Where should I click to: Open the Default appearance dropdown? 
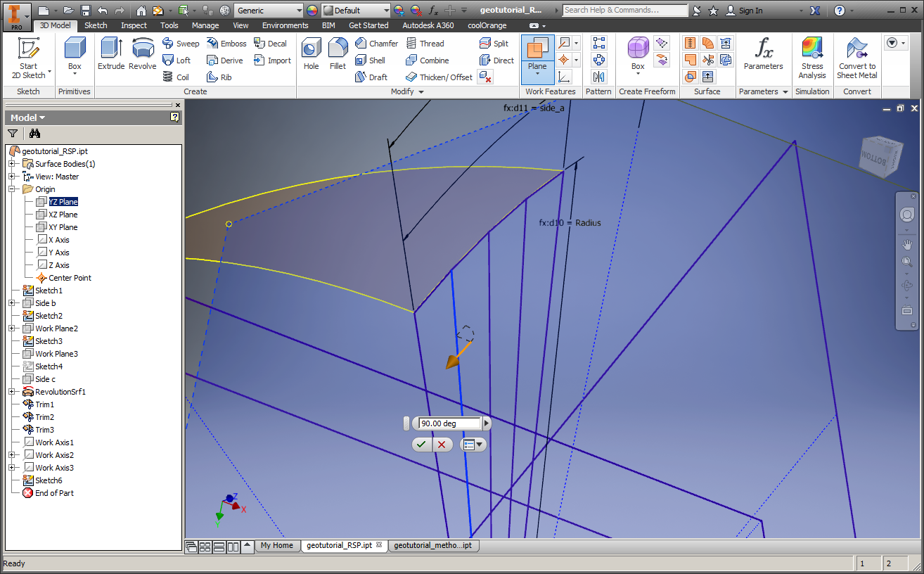coord(386,11)
